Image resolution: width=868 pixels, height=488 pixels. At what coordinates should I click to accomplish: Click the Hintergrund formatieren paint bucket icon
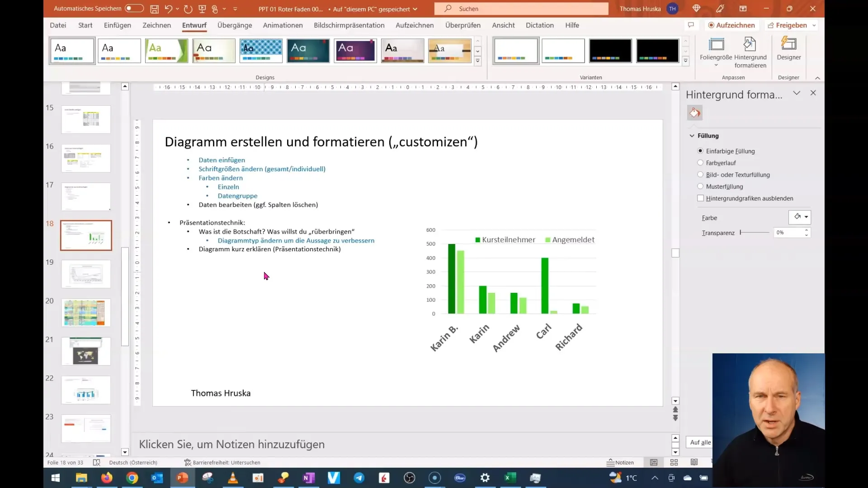coord(695,113)
